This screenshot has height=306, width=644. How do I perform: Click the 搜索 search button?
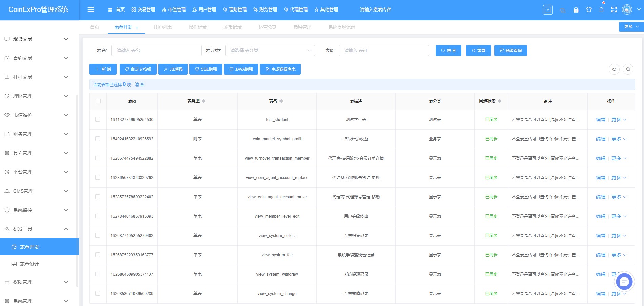click(x=449, y=51)
